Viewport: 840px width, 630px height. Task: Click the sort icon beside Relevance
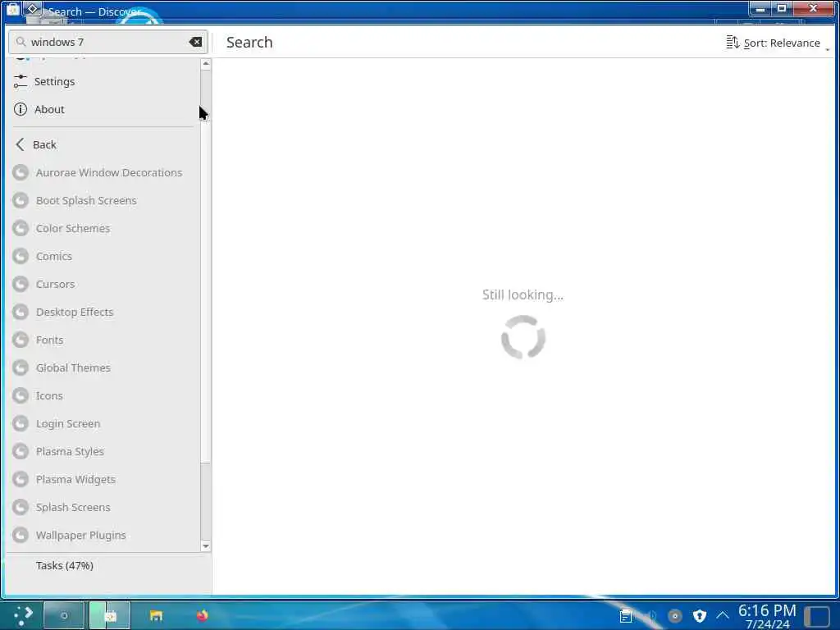[x=733, y=43]
